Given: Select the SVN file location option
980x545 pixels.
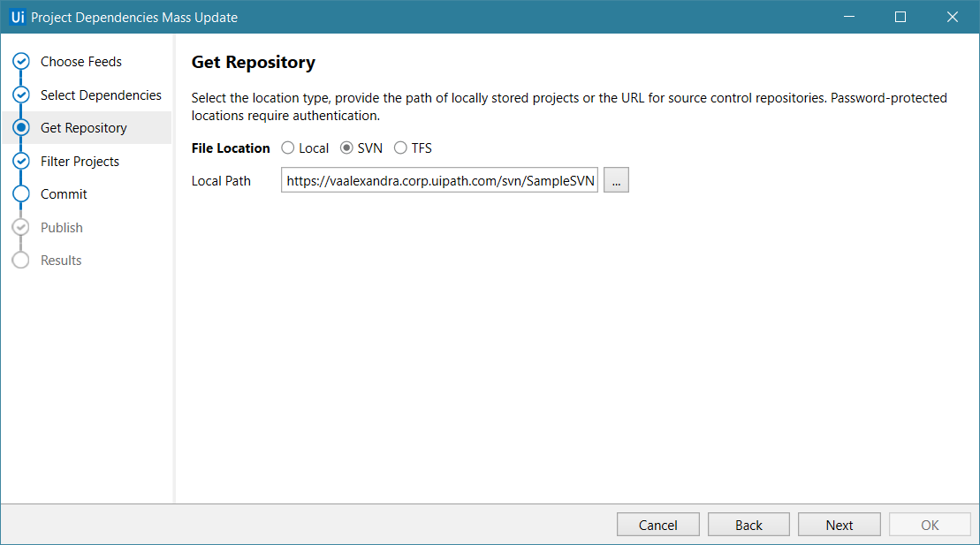Looking at the screenshot, I should (x=361, y=148).
